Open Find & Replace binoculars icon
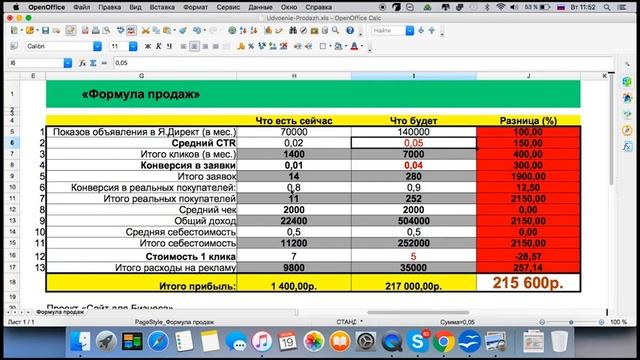Screen dimensions: 640x360 tap(293, 31)
